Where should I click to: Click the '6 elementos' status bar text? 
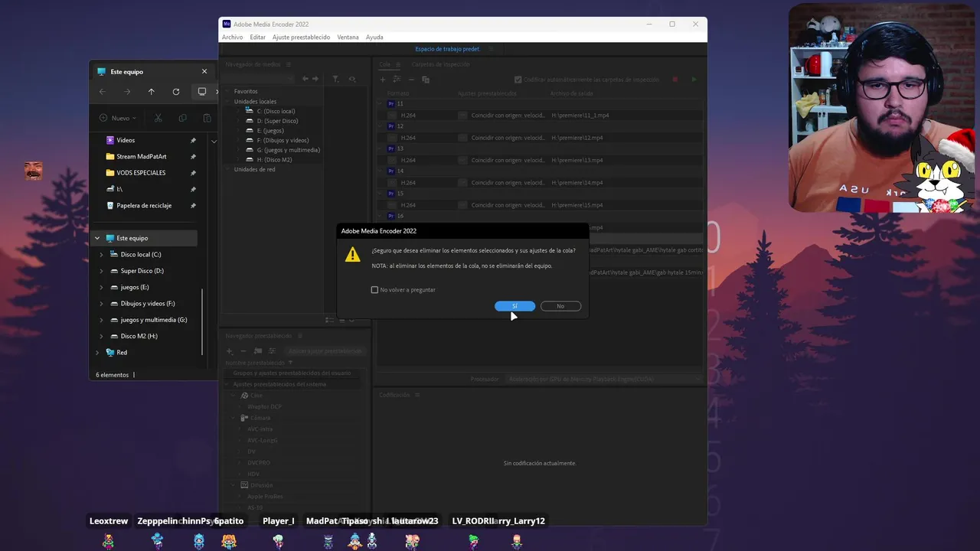tap(113, 375)
